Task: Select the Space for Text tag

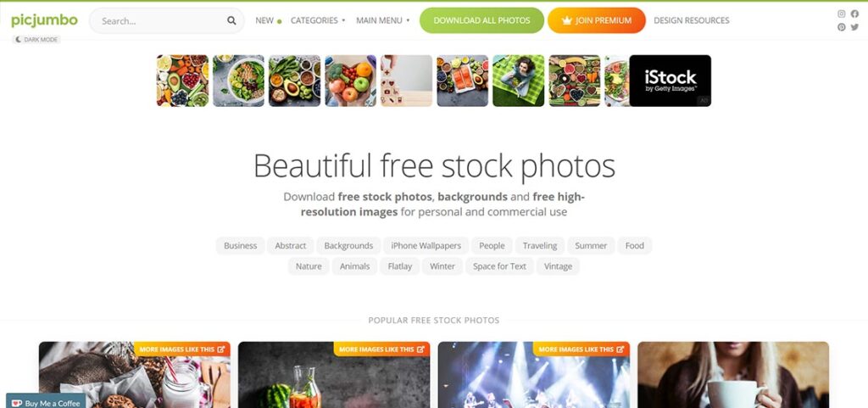Action: point(499,266)
